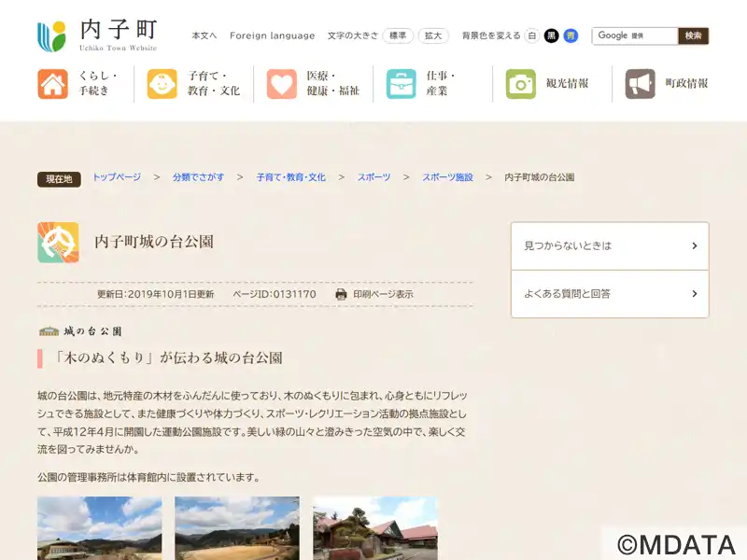Screen dimensions: 747x560
Task: Set text size to 拡大
Action: pos(433,35)
